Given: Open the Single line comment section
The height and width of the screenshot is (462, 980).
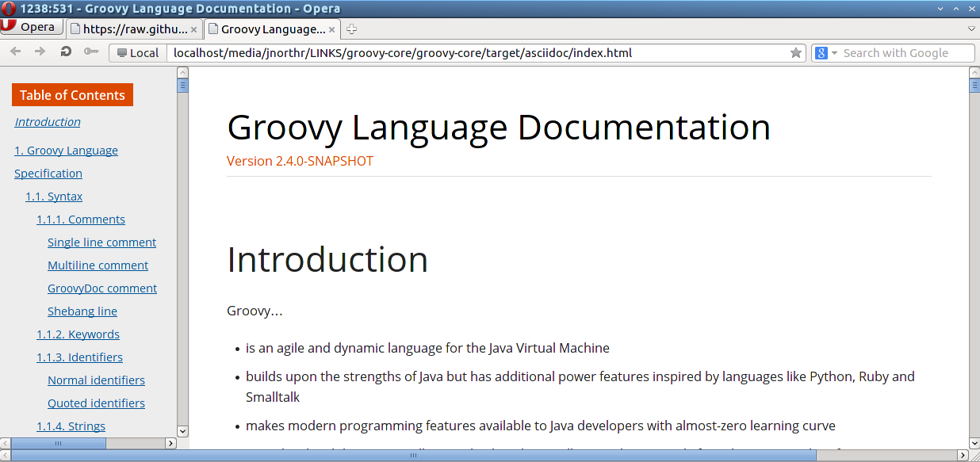Looking at the screenshot, I should (x=101, y=242).
